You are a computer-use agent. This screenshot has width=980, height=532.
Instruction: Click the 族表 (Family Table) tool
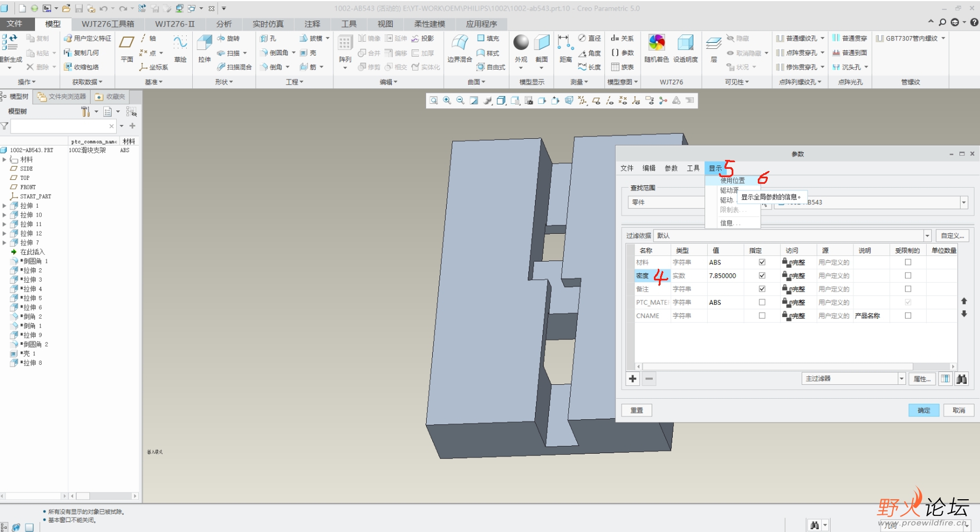622,67
